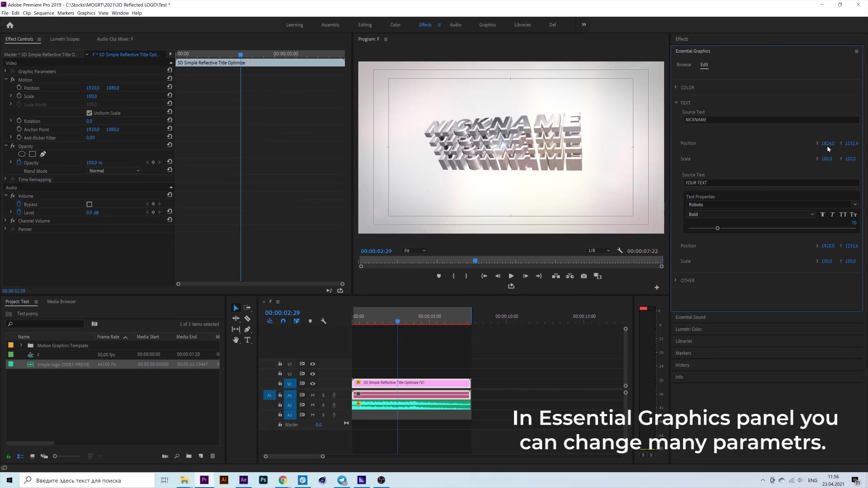Toggle timeline Snap magnet icon
This screenshot has height=488, width=868.
tap(283, 321)
